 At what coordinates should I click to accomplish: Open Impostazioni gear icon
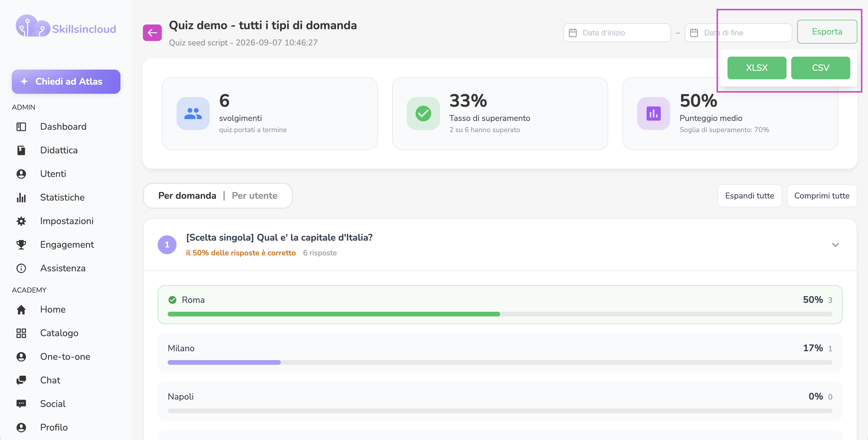pos(21,221)
